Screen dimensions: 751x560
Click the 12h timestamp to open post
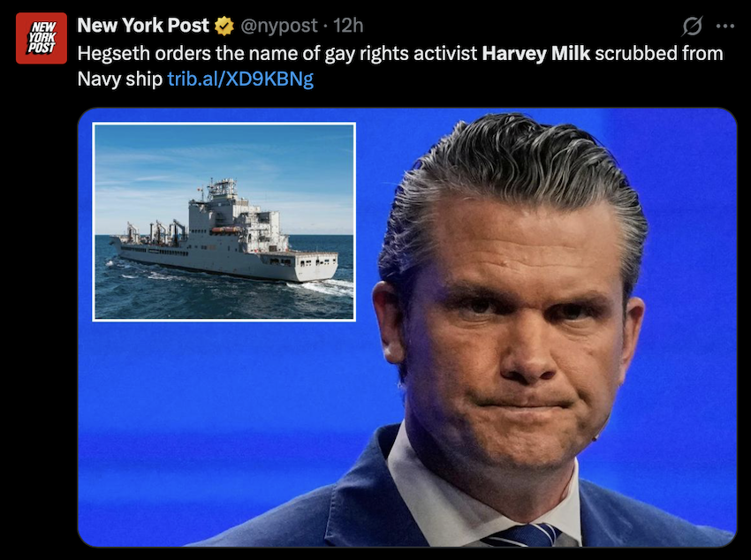(x=348, y=26)
